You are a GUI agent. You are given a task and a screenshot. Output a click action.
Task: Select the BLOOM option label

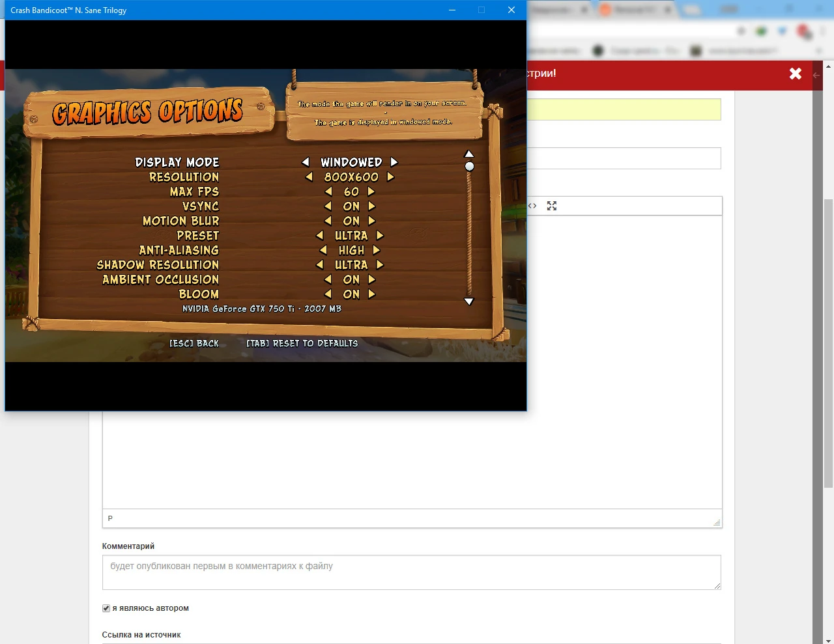[x=199, y=294]
